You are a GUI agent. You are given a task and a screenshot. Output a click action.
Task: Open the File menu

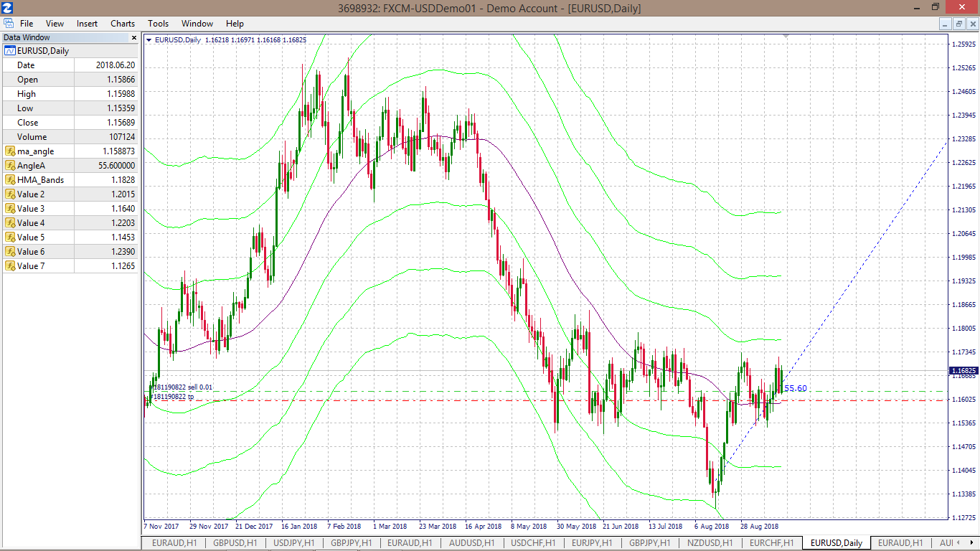pyautogui.click(x=27, y=24)
